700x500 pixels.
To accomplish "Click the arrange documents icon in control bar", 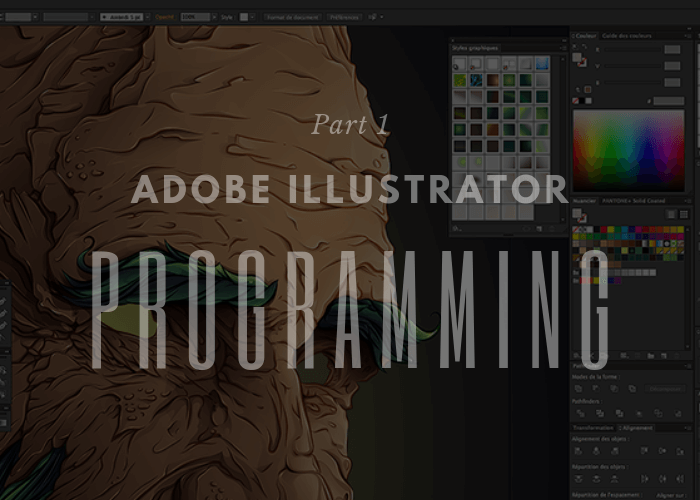I will (x=372, y=17).
